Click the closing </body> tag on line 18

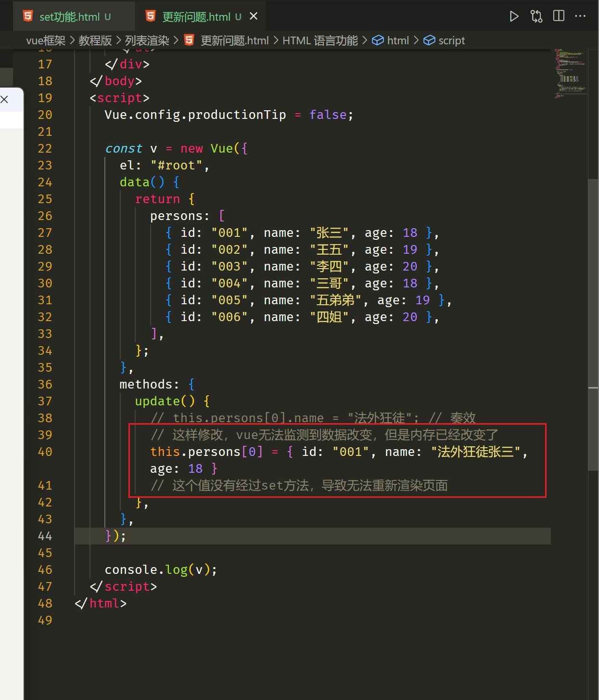tap(116, 81)
